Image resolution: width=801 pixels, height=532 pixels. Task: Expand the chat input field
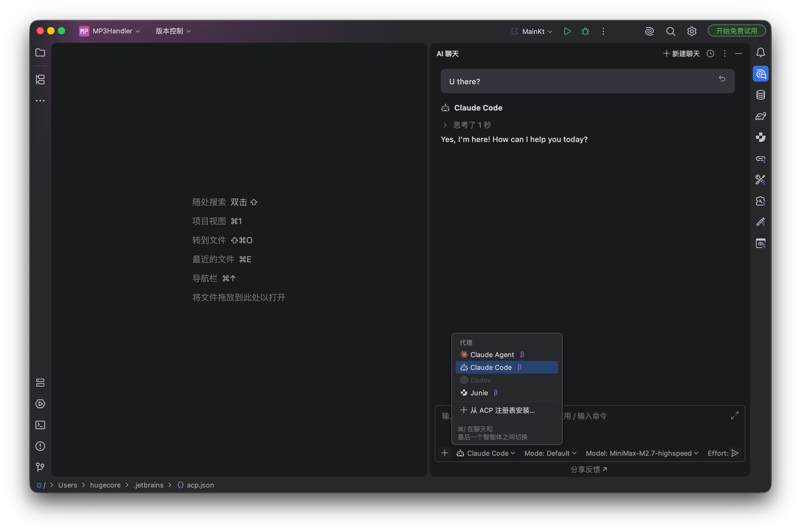[734, 416]
